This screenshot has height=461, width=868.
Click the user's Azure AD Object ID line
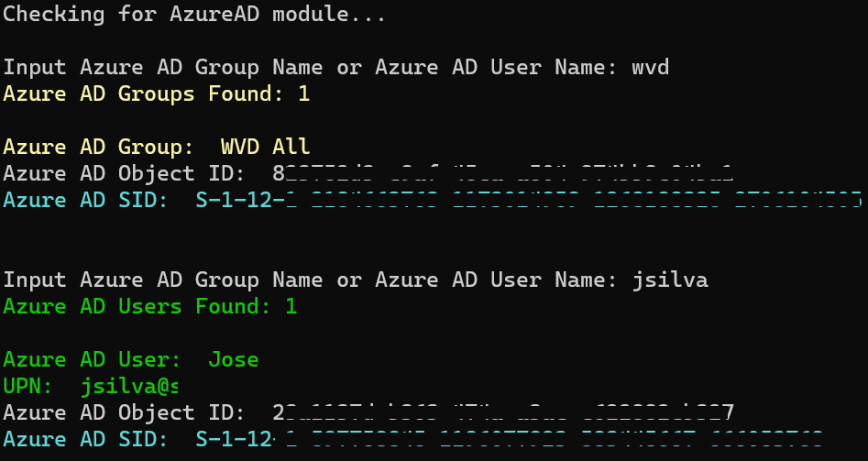pyautogui.click(x=368, y=412)
